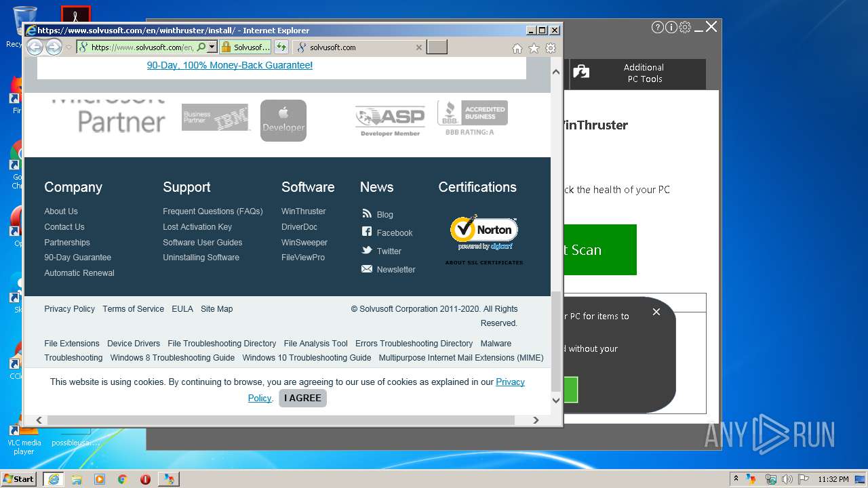Open Software User Guides link
The image size is (868, 488).
(x=203, y=243)
